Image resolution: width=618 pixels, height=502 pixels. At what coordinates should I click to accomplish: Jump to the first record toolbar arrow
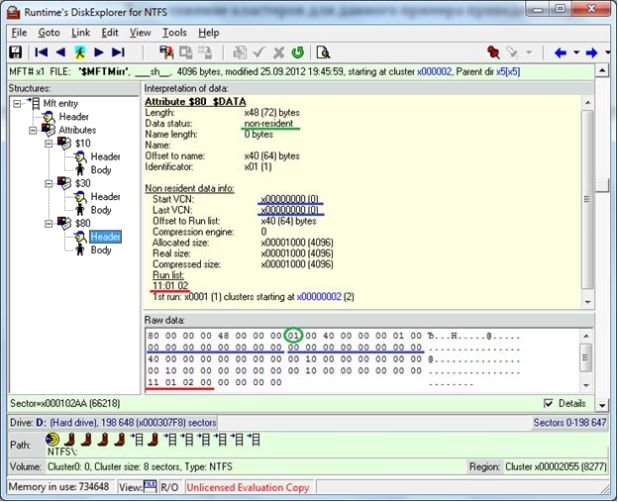pos(41,52)
